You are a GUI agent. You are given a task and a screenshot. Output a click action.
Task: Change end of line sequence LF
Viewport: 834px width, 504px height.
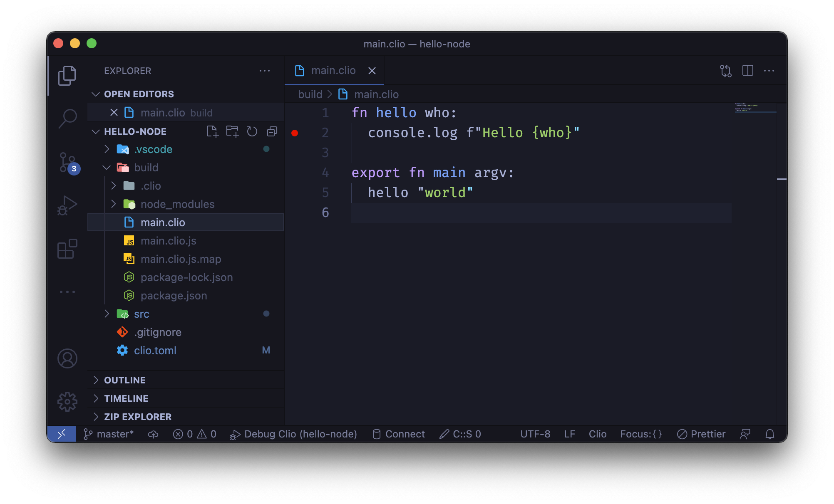(570, 434)
